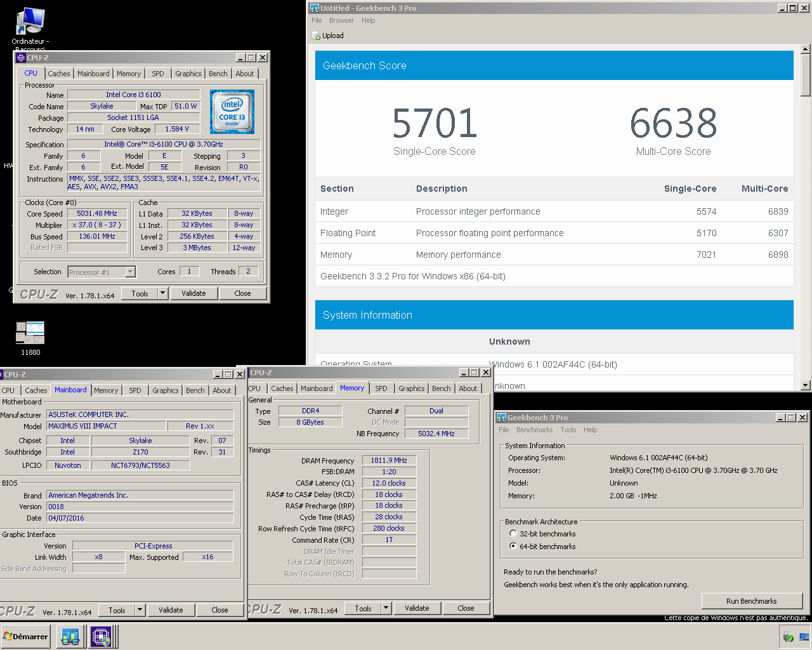
Task: Switch to SPD tab in Memory CPU-Z window
Action: 381,388
